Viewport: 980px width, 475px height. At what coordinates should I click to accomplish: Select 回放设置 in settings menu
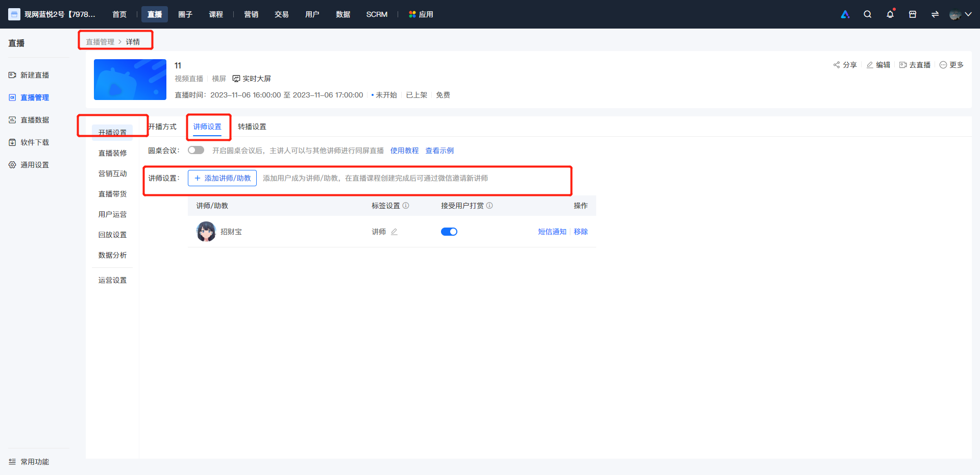tap(112, 235)
